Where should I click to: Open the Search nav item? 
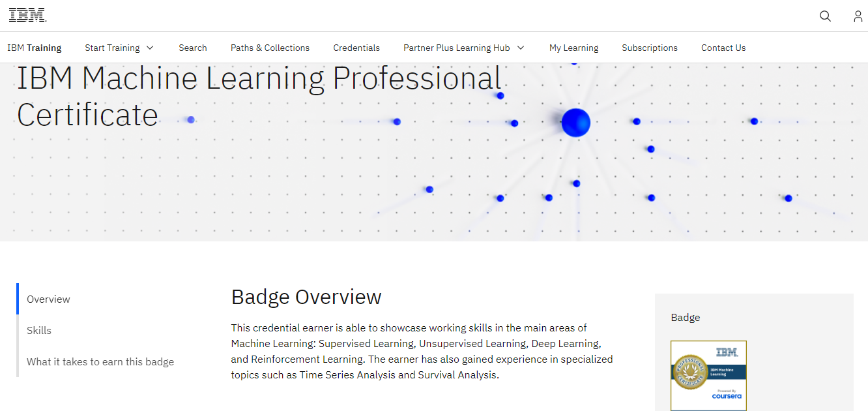(193, 48)
